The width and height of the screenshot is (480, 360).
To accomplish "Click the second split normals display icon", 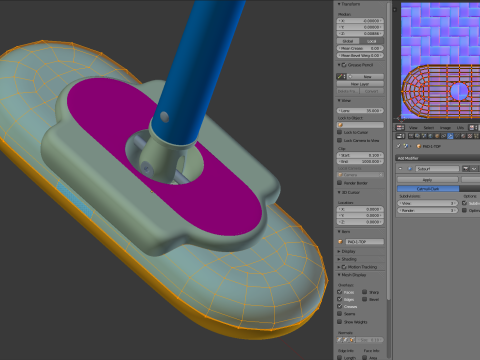I will click(346, 340).
